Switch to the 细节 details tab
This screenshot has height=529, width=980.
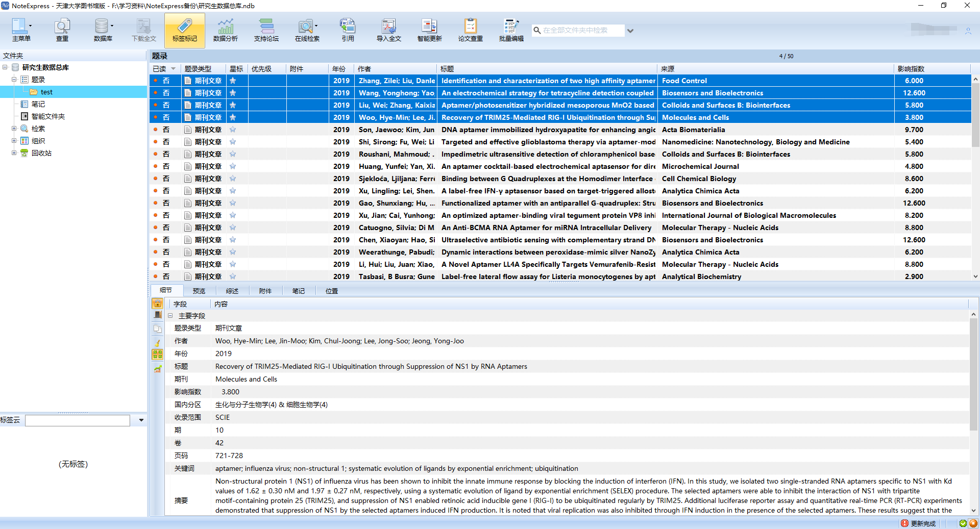tap(165, 290)
